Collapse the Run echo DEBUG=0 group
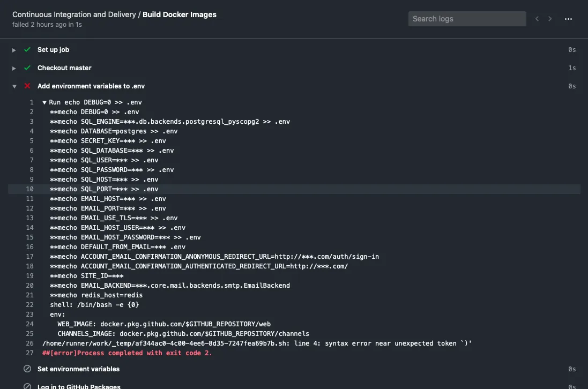 [x=44, y=102]
